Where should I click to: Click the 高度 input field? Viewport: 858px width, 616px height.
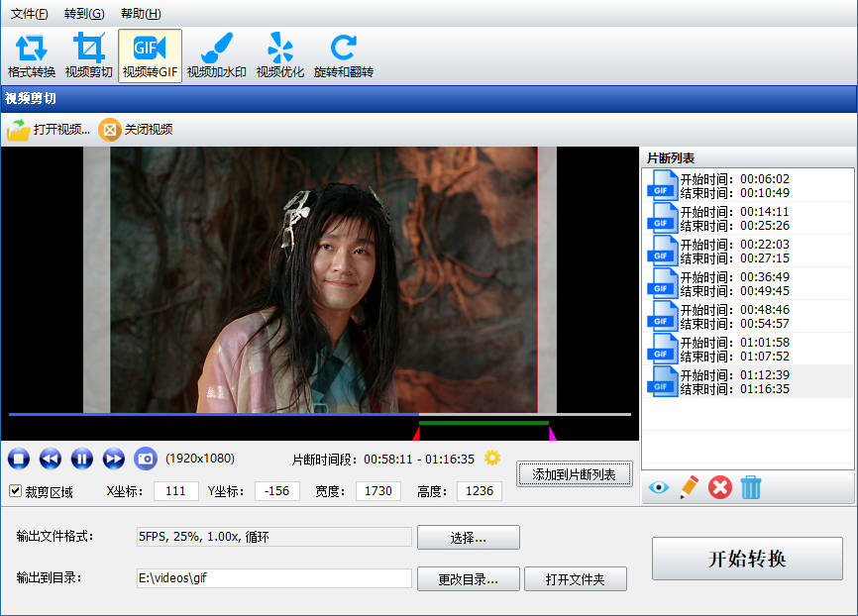click(x=480, y=491)
